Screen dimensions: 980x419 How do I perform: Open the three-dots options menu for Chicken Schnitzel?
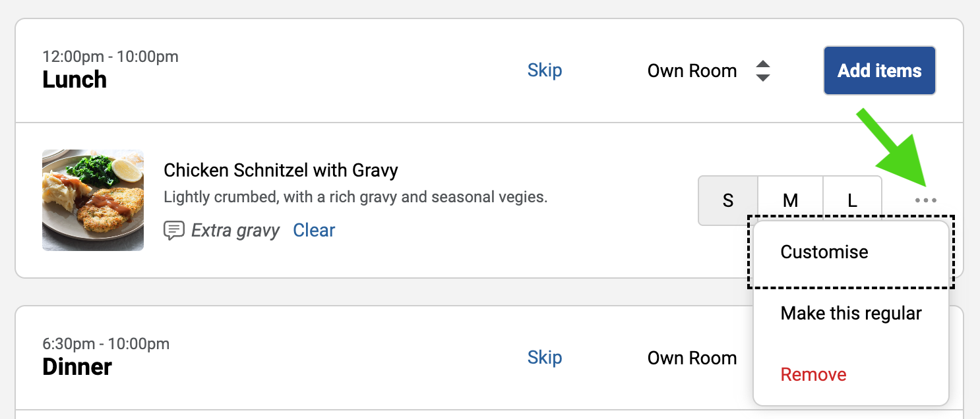click(926, 200)
